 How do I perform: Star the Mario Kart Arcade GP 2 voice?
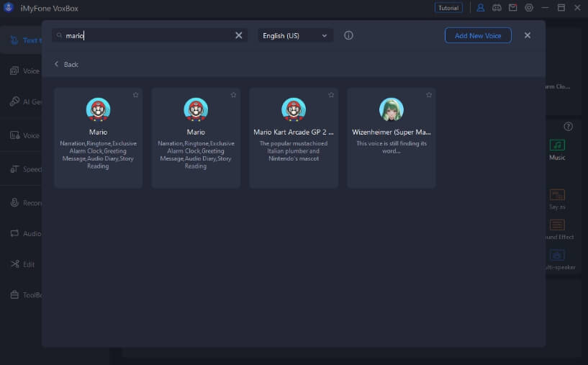(x=331, y=95)
